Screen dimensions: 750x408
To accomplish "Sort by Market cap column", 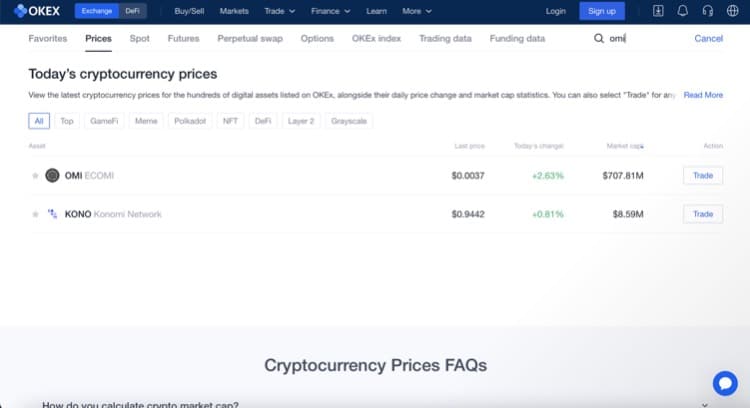I will click(624, 146).
